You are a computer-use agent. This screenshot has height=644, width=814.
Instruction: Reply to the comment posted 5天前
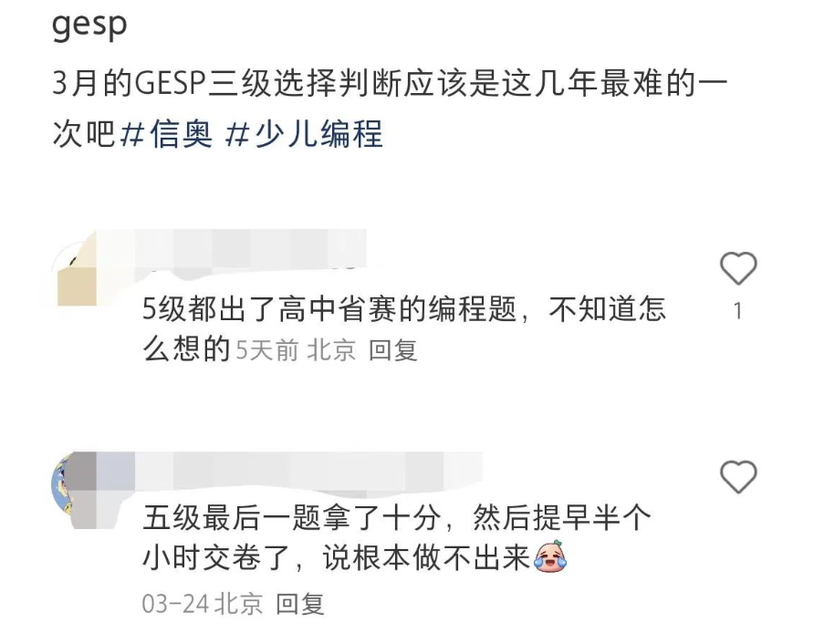click(393, 350)
